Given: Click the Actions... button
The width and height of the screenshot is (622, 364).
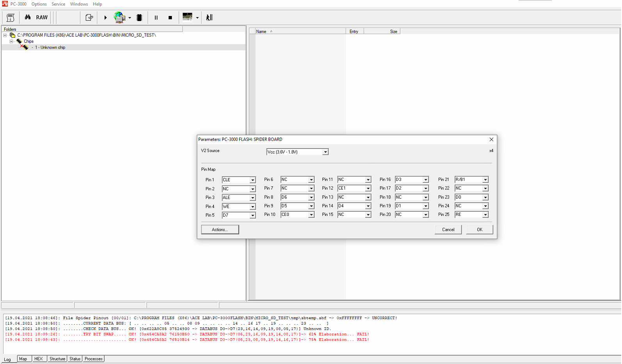Looking at the screenshot, I should click(x=220, y=230).
